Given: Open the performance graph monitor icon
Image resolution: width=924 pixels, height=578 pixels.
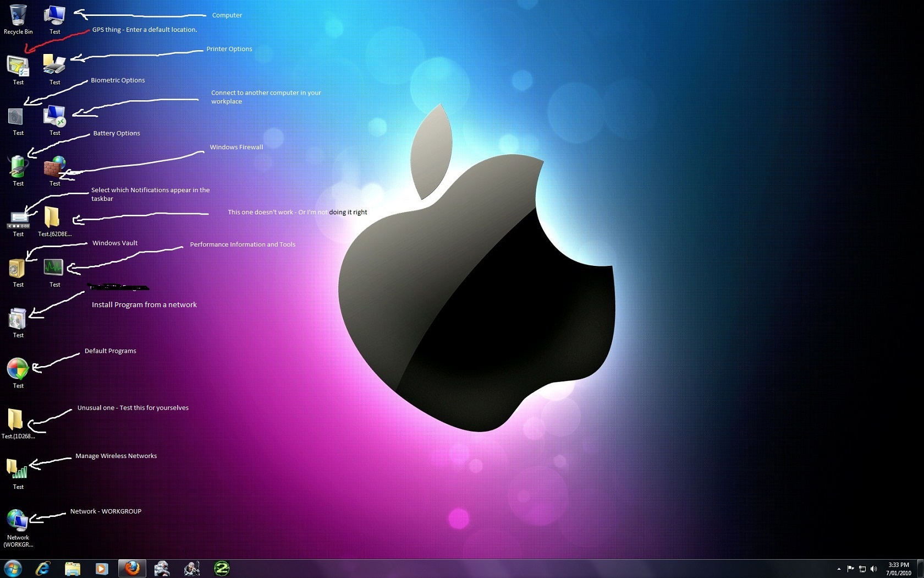Looking at the screenshot, I should (55, 272).
